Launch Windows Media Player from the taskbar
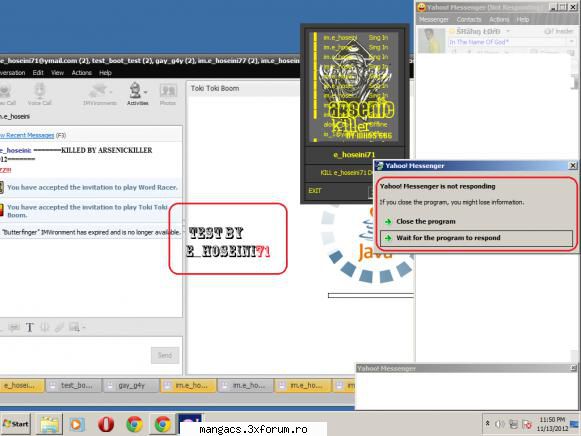581x436 pixels. (77, 424)
